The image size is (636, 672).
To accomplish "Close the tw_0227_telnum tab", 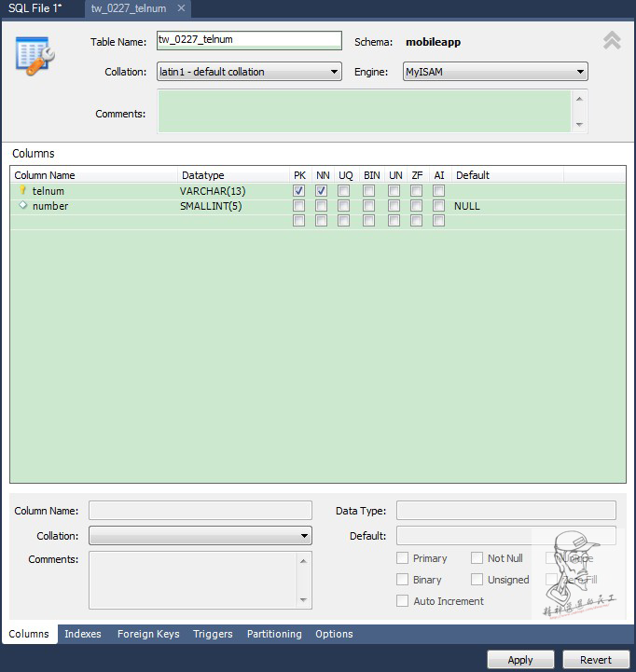I will [182, 8].
